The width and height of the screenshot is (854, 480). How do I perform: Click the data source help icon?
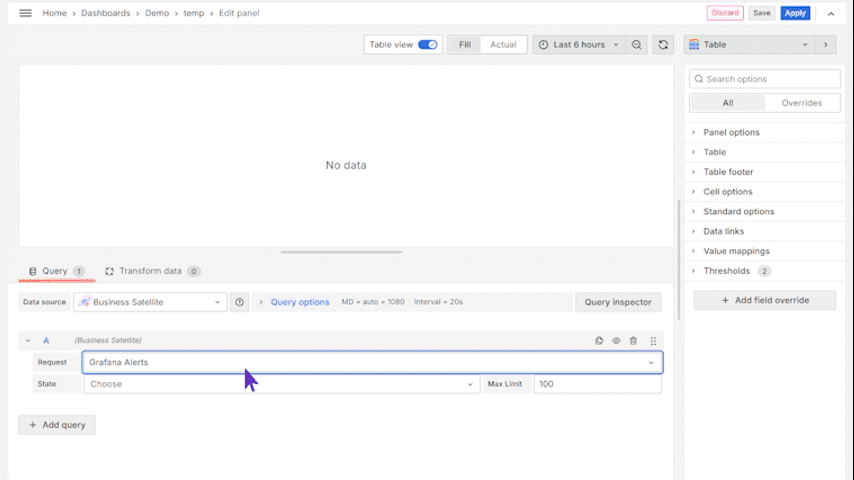click(x=239, y=302)
